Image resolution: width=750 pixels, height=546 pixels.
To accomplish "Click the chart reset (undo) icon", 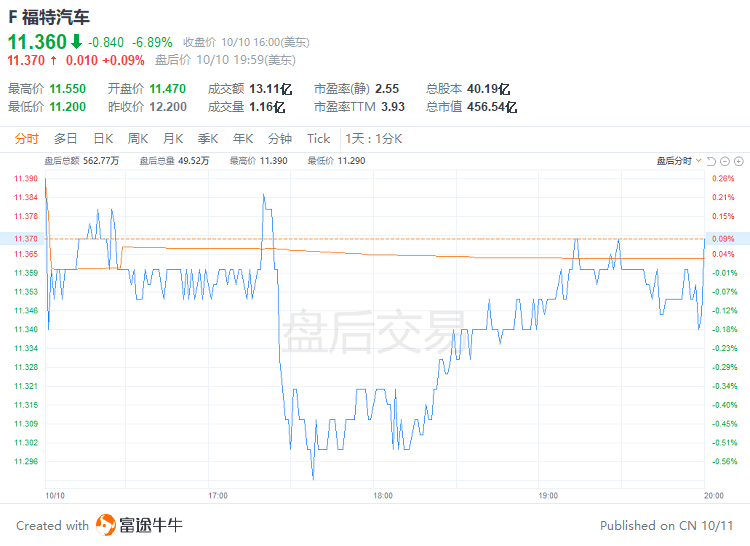I will coord(711,162).
